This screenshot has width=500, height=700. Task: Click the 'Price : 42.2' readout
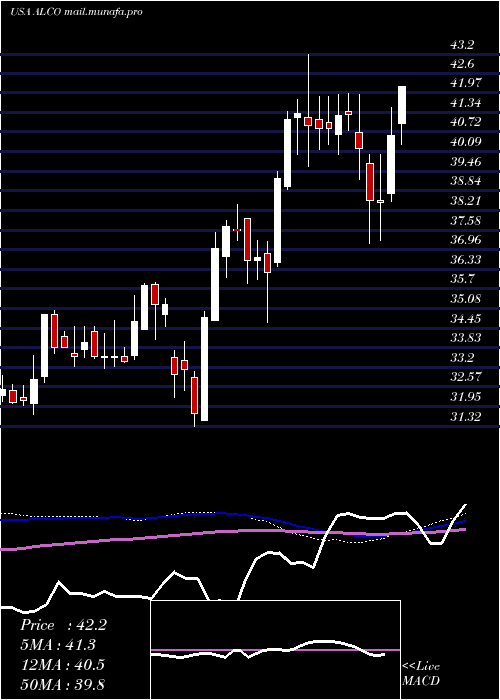[x=63, y=625]
